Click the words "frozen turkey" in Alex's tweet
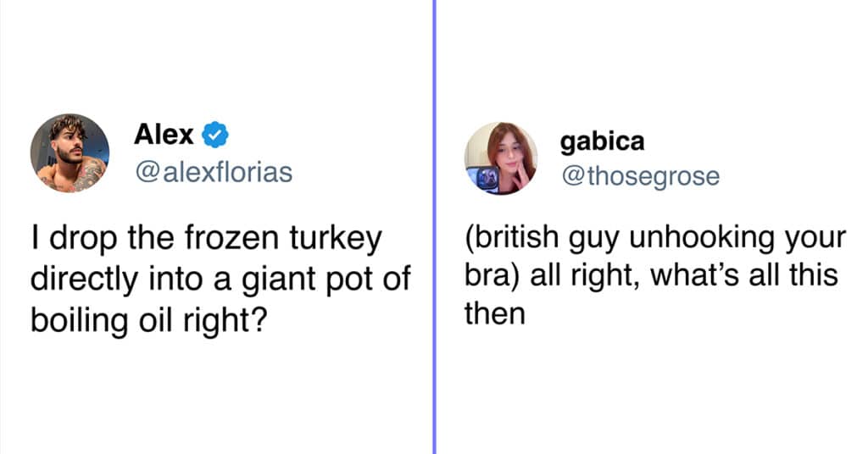The image size is (868, 454). pyautogui.click(x=283, y=240)
